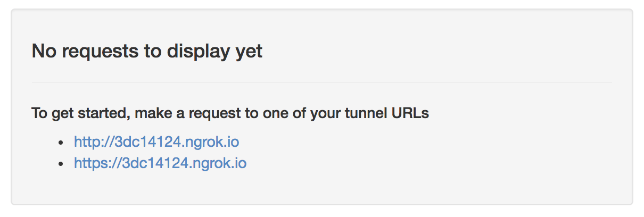644x217 pixels.
Task: Click the "No requests to display yet" heading
Action: 147,52
